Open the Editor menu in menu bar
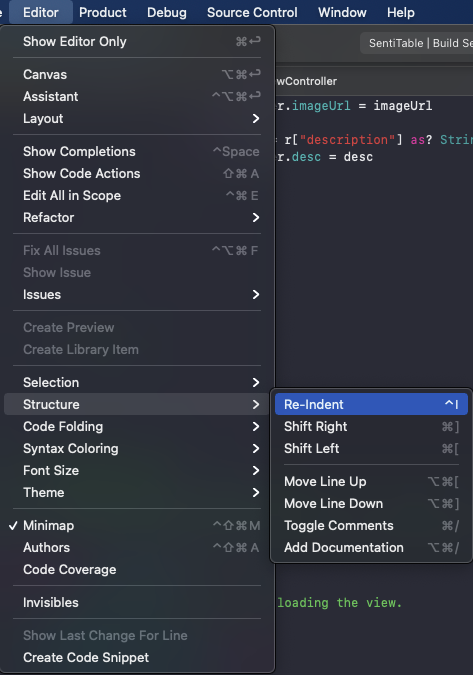This screenshot has width=473, height=675. click(40, 12)
